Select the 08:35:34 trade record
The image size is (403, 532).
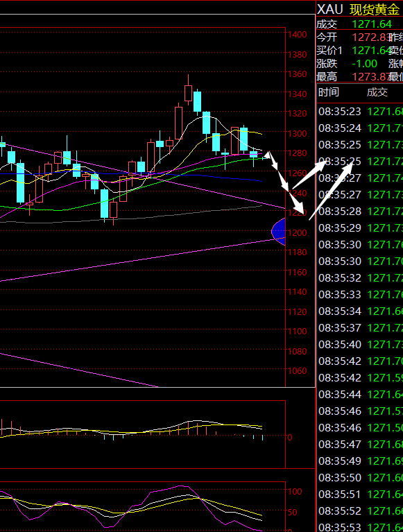click(x=360, y=311)
